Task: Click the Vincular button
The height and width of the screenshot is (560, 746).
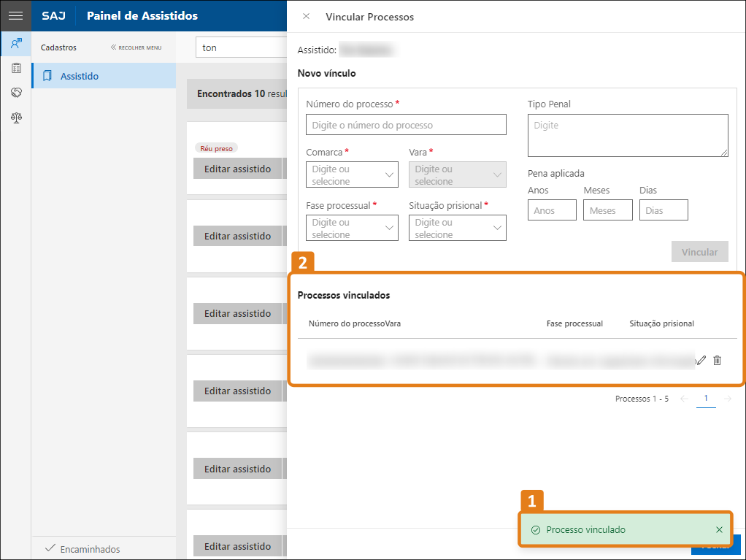Action: 699,252
